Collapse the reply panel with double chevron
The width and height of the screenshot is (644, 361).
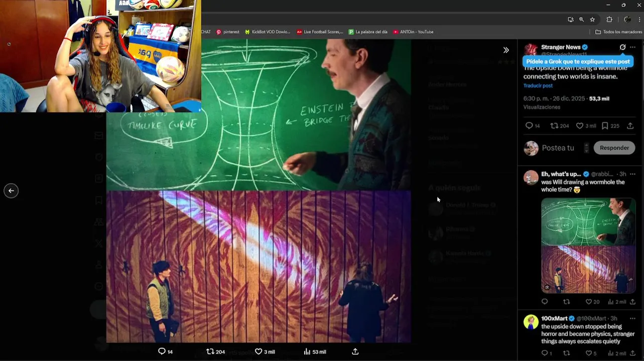506,50
